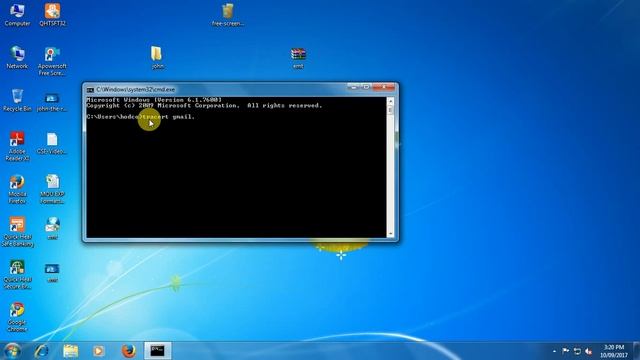Minimize the cmd.exe window
Screen dimensions: 640x360
tap(353, 87)
